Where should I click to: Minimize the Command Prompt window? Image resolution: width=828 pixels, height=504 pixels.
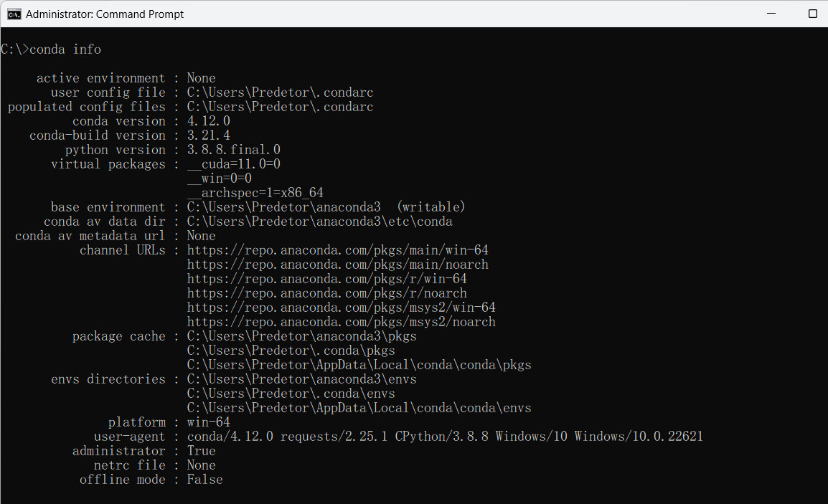pyautogui.click(x=771, y=14)
